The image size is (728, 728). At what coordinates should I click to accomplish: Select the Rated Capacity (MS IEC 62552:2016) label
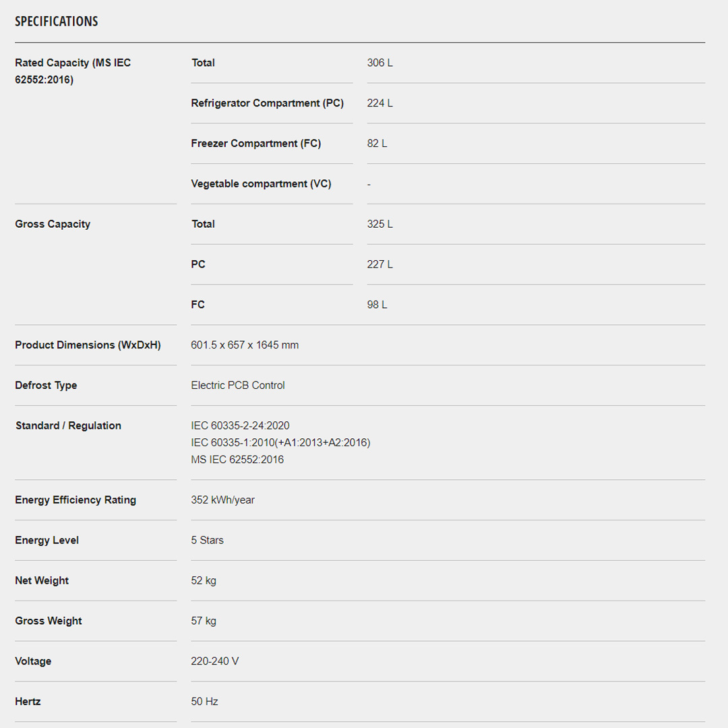[x=73, y=71]
